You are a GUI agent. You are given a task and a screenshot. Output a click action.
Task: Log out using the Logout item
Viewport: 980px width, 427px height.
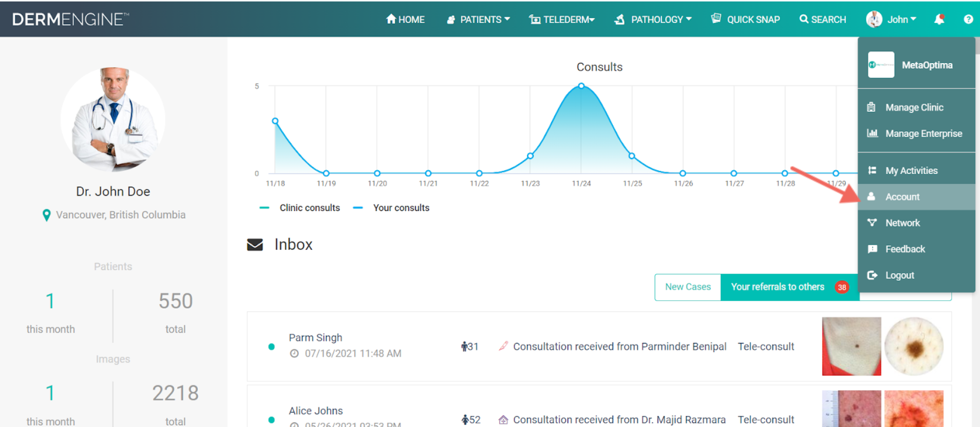(x=916, y=275)
